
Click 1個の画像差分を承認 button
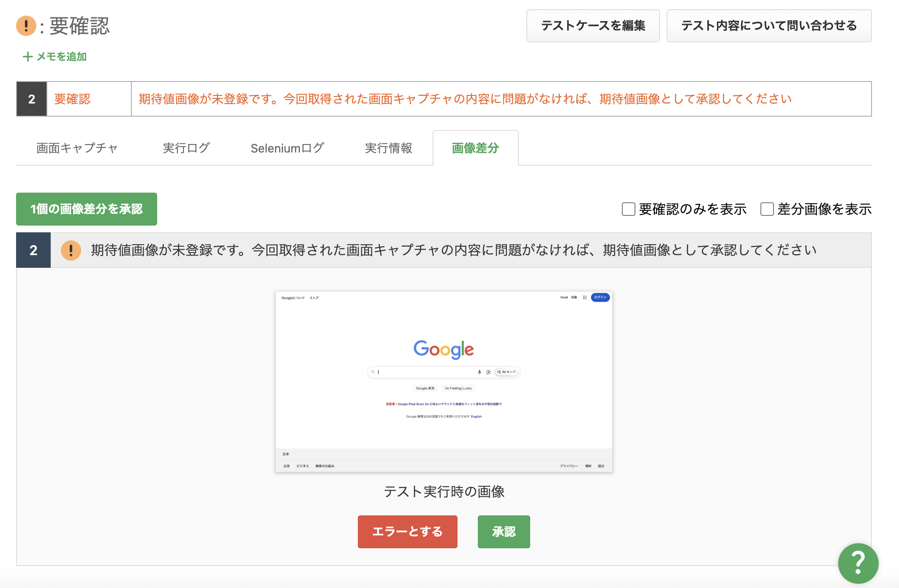tap(87, 209)
